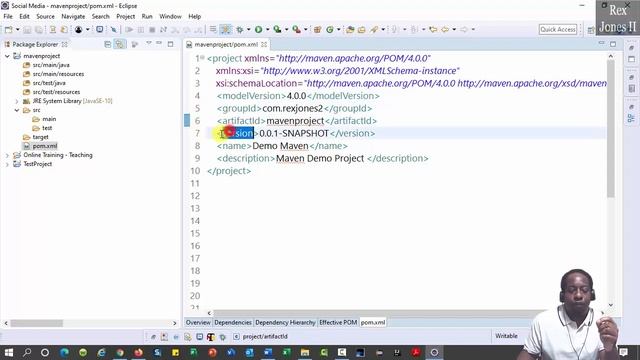This screenshot has height=360, width=640.
Task: Collapse the mavenproject tree node
Action: [7, 56]
